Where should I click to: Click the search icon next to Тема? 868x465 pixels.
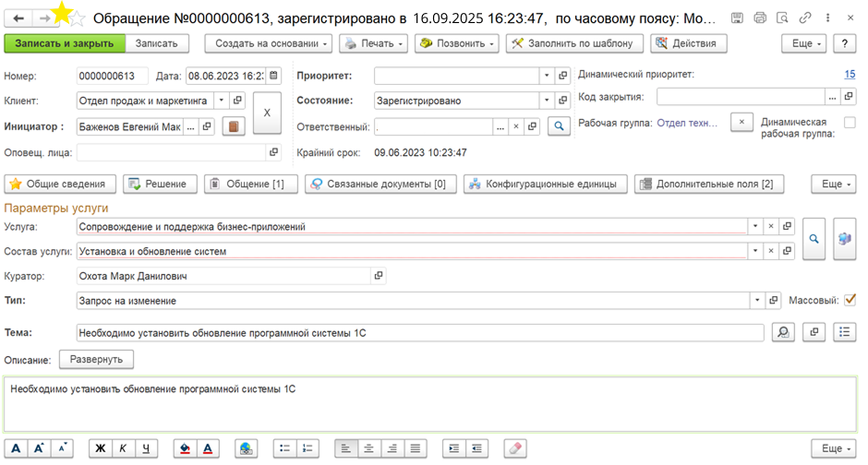(x=783, y=332)
